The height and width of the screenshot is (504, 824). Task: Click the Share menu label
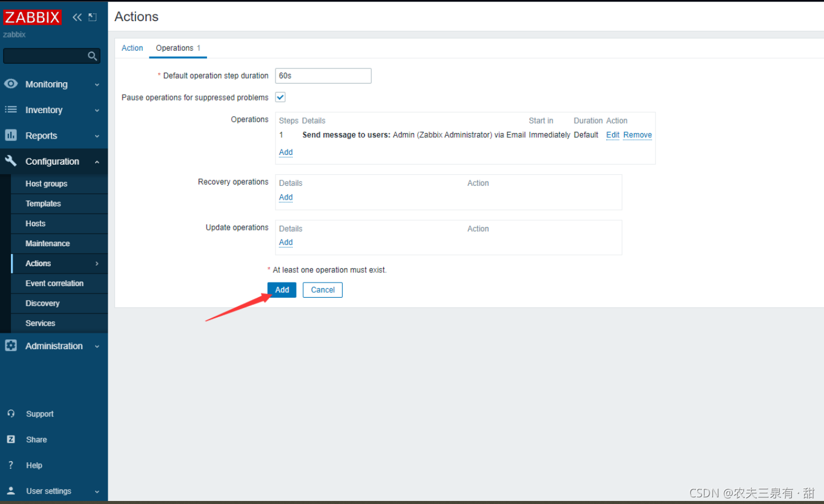point(36,439)
